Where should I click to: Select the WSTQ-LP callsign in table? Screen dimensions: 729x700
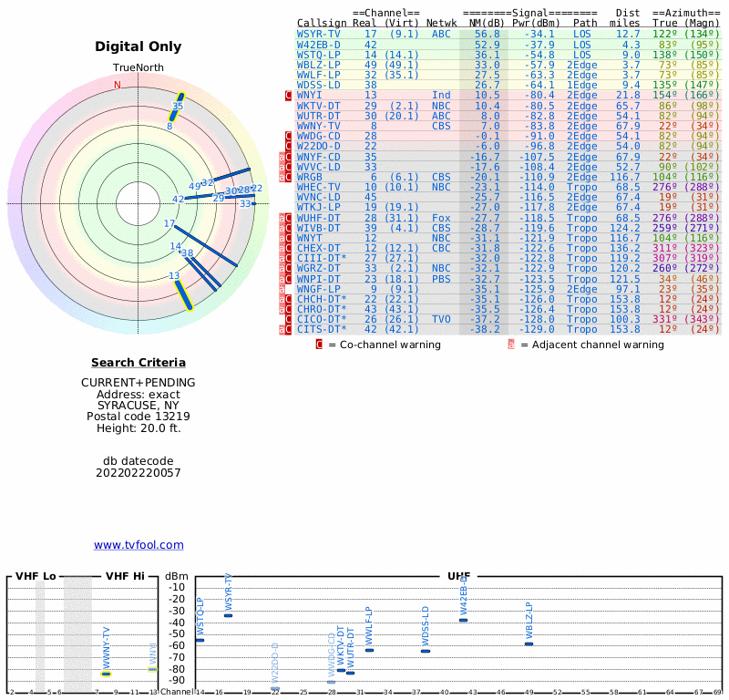pos(319,54)
